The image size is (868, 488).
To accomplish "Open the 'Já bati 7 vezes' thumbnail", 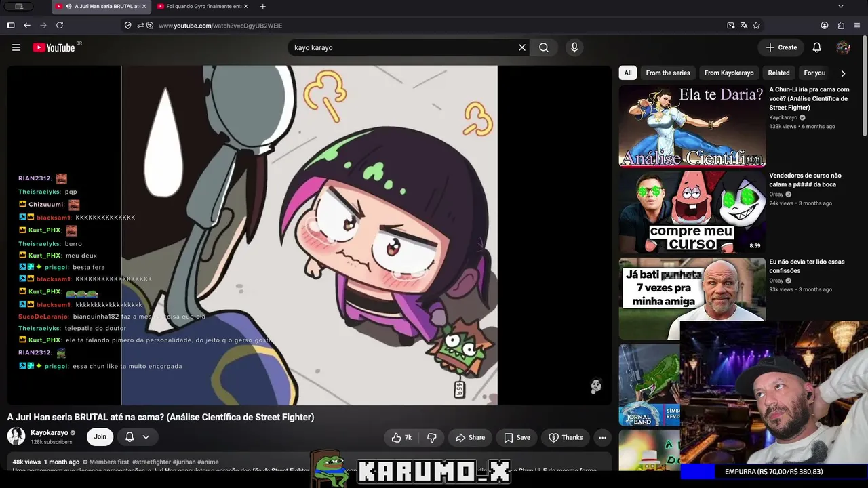I will tap(692, 298).
